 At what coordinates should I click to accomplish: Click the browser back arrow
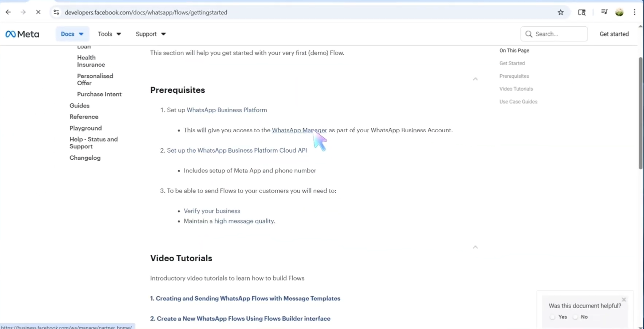[x=8, y=12]
